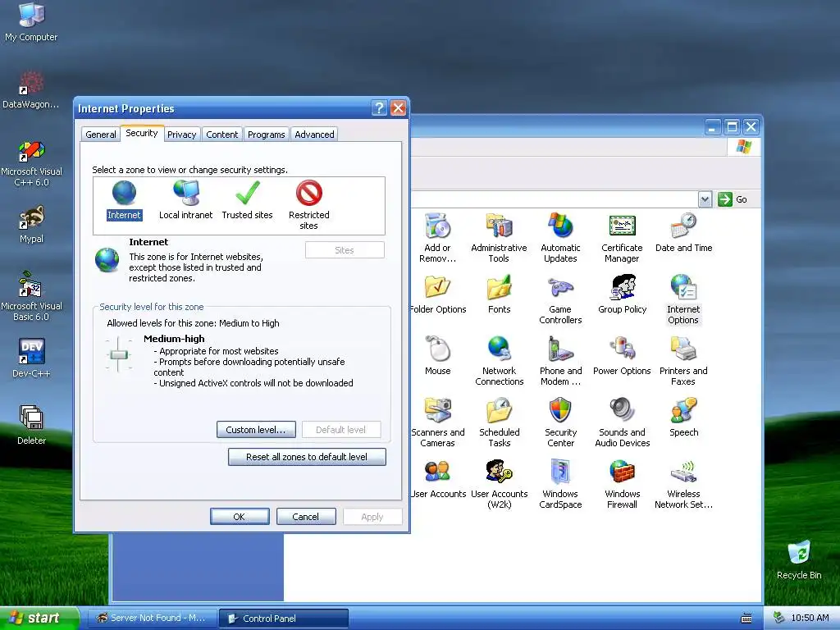
Task: Click the system tray clock
Action: point(810,619)
